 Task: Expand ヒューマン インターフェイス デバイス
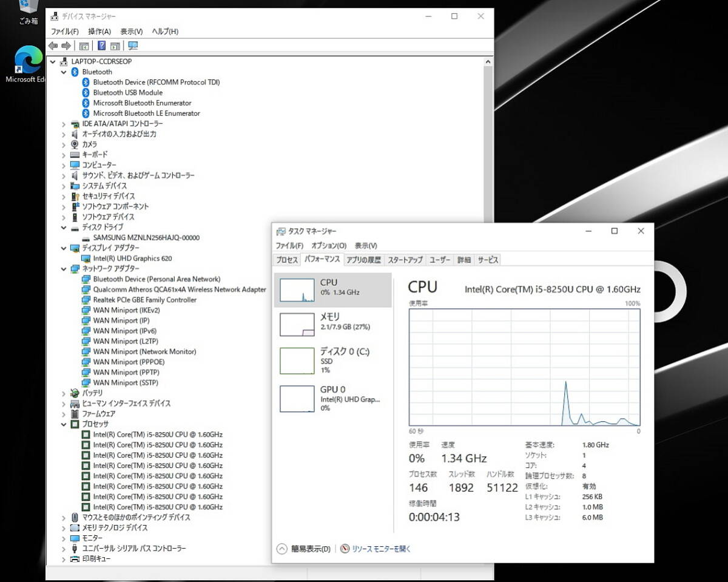[x=64, y=404]
